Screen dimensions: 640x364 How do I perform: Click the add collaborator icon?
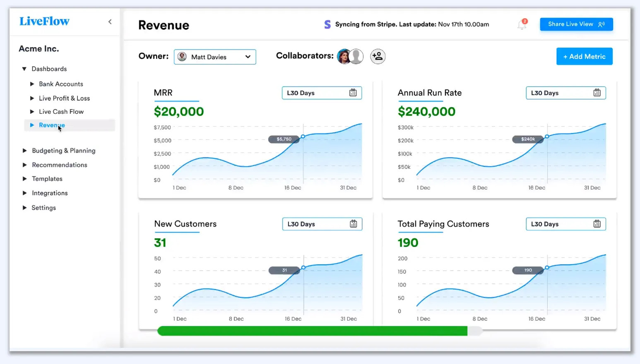pyautogui.click(x=377, y=56)
